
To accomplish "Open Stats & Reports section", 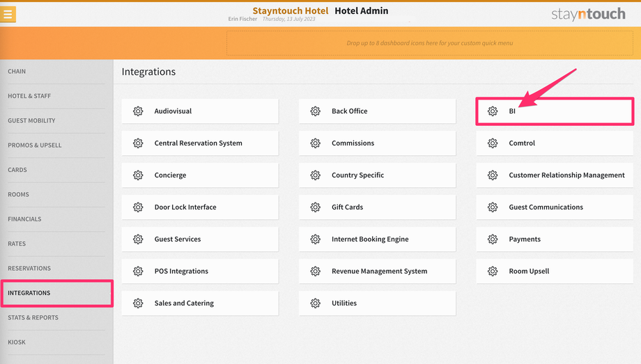I will tap(56, 317).
